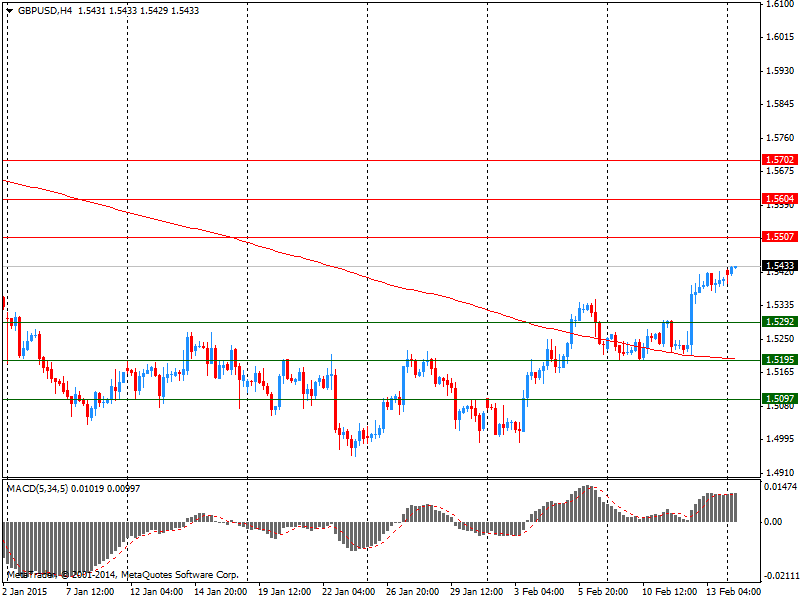Image resolution: width=800 pixels, height=600 pixels.
Task: Click the 0.01474 MACD scale value
Action: click(781, 487)
